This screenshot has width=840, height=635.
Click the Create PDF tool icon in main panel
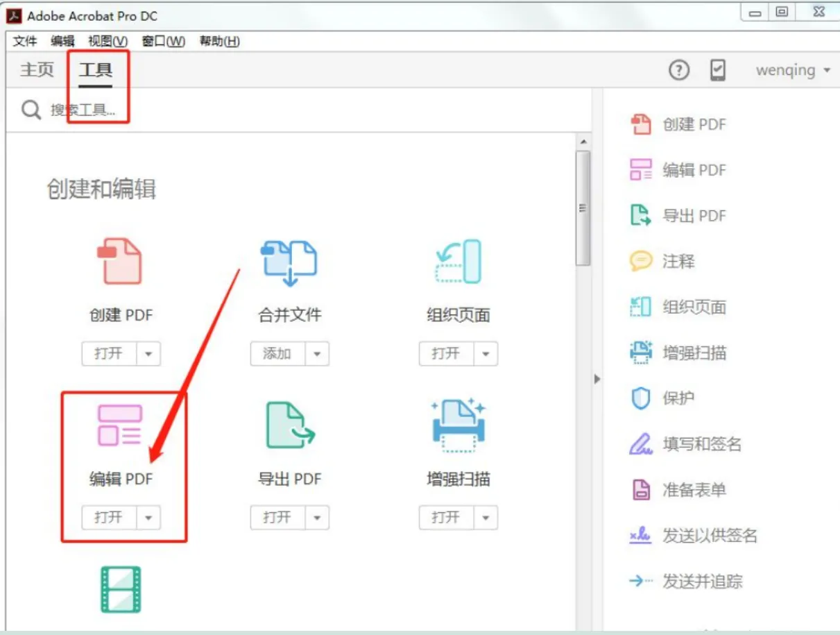pos(120,261)
